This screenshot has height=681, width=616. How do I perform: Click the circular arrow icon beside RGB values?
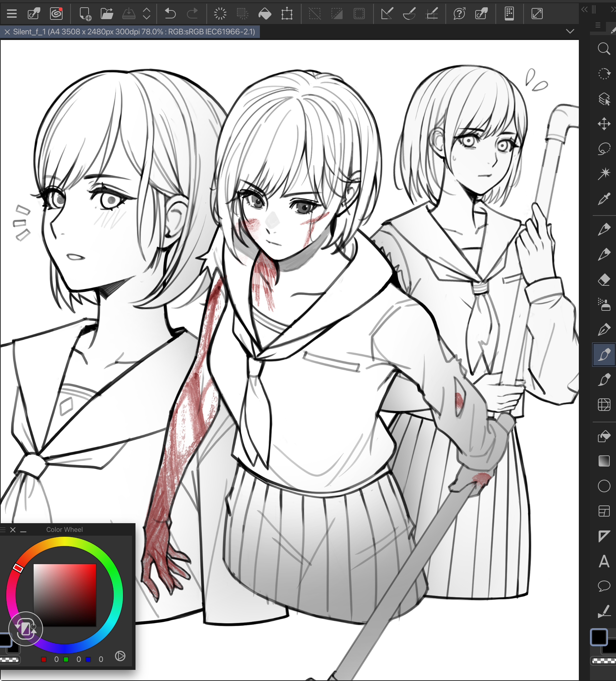120,656
